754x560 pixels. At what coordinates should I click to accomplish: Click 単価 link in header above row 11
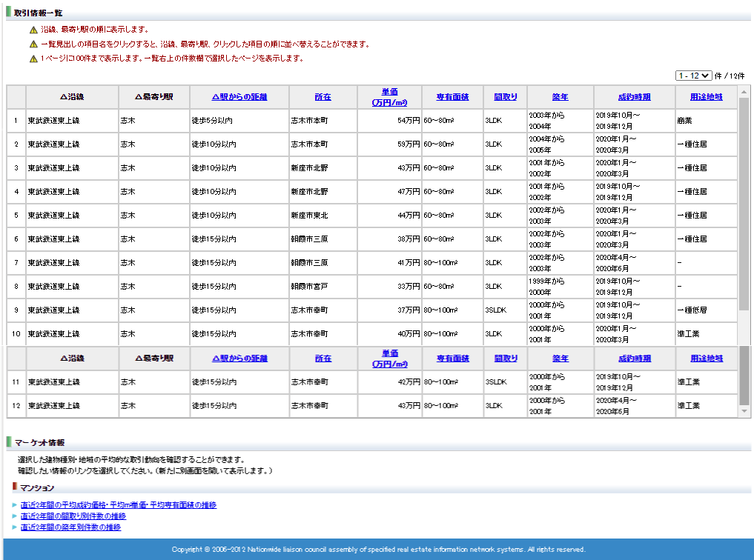point(390,359)
